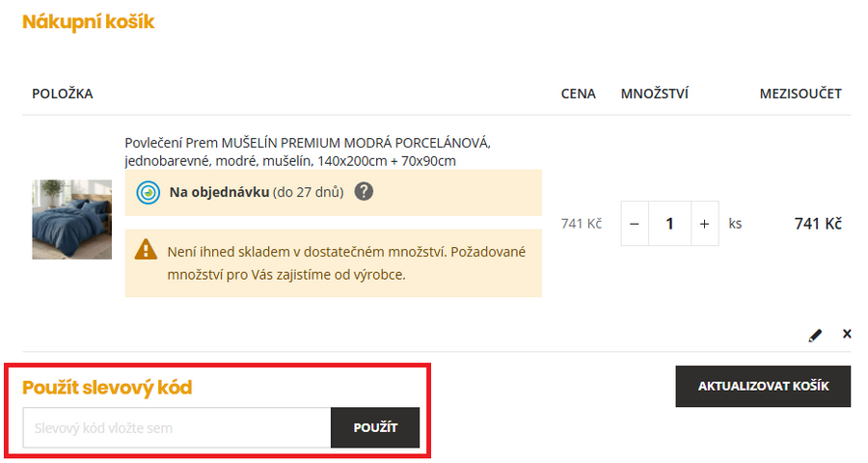Click the 'Nákupní košík' heading
Image resolution: width=868 pixels, height=463 pixels.
click(88, 21)
